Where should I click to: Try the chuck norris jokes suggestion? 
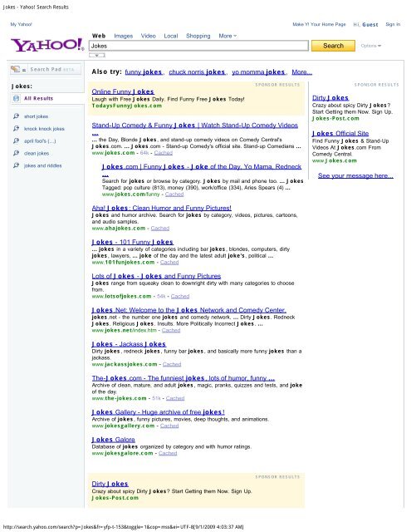(x=198, y=72)
